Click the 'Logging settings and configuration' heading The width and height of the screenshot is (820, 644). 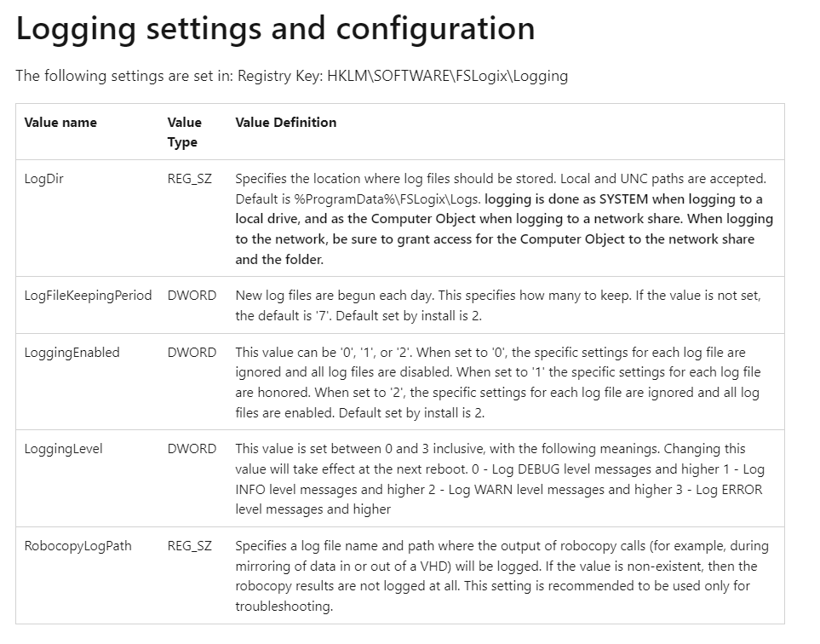(x=275, y=30)
